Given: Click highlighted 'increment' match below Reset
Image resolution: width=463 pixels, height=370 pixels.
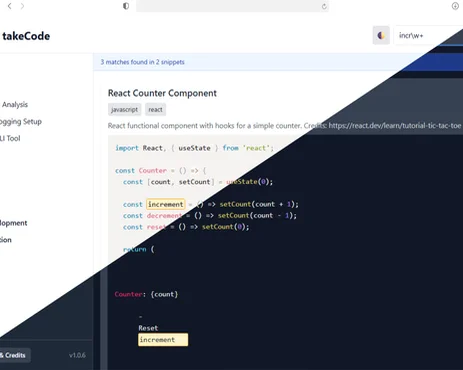Looking at the screenshot, I should [163, 340].
